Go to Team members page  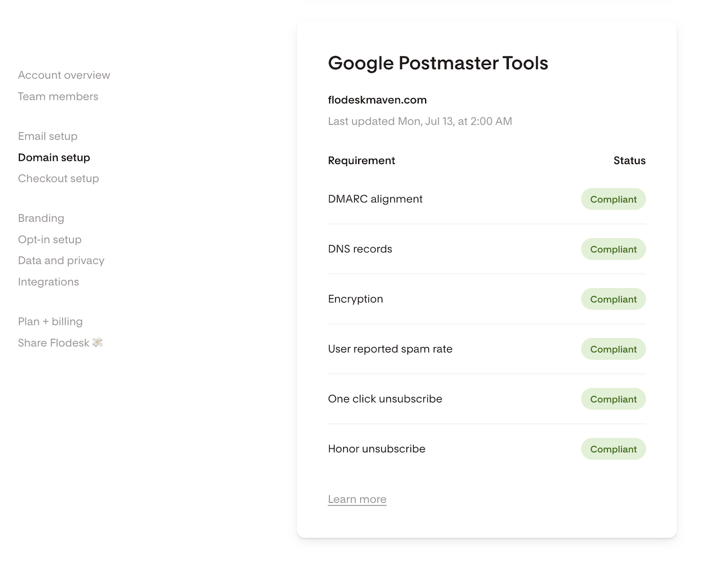click(x=58, y=97)
